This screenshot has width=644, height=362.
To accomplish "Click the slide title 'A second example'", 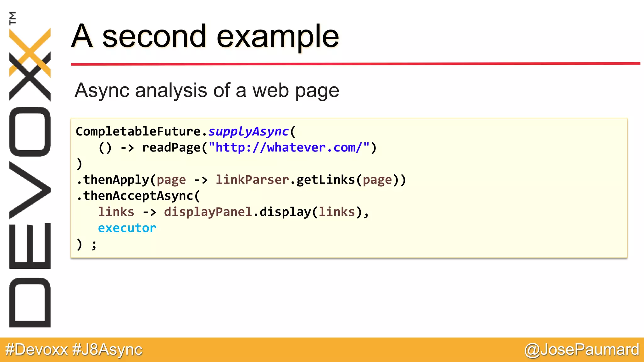I will click(x=205, y=36).
